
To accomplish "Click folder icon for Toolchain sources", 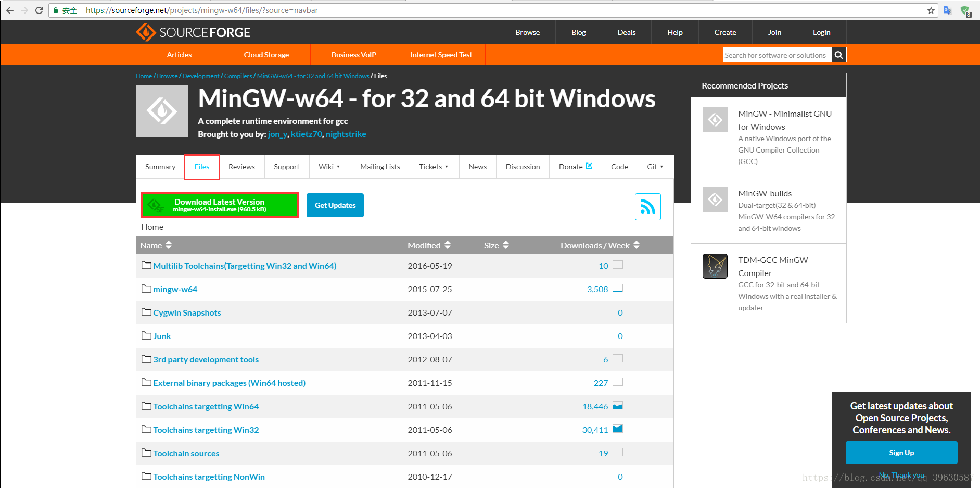I will 147,453.
